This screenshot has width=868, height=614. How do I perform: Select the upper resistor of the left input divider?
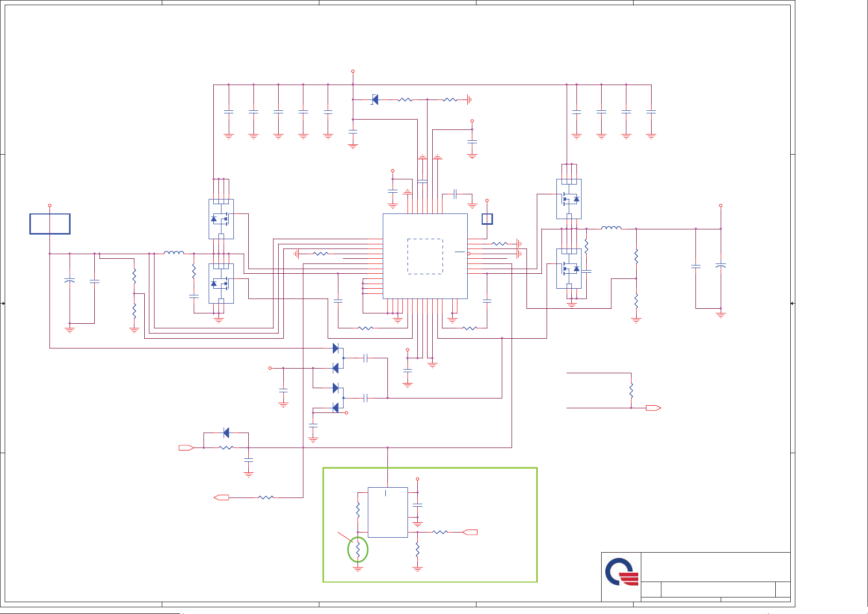click(134, 276)
